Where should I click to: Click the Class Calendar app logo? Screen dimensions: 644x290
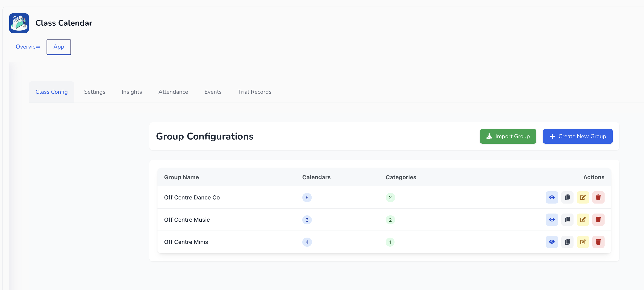click(x=19, y=23)
